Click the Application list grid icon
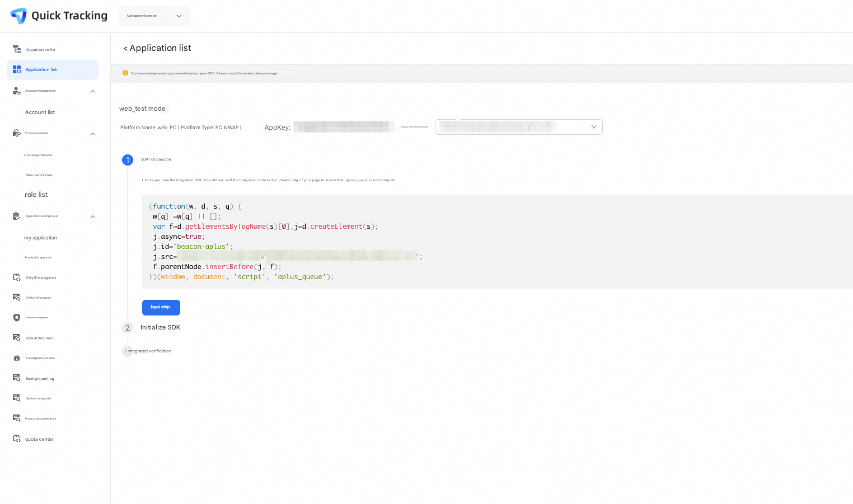Viewport: 853px width, 504px height. [x=17, y=69]
